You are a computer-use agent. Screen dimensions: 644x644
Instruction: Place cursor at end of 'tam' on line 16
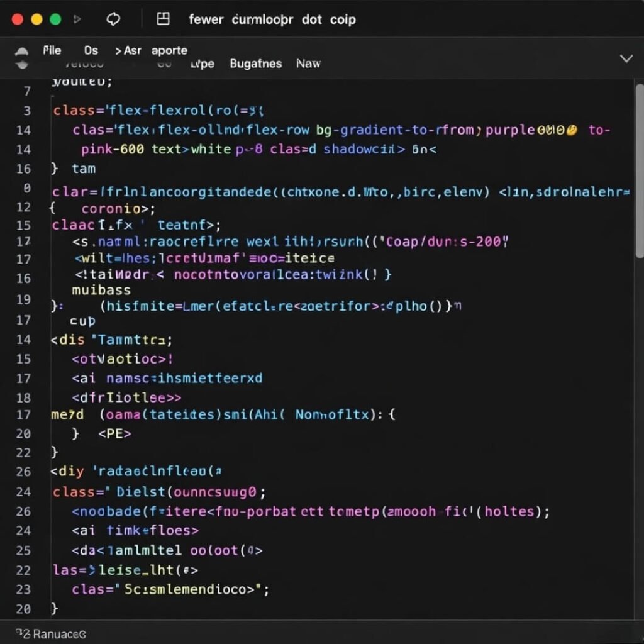tap(98, 169)
